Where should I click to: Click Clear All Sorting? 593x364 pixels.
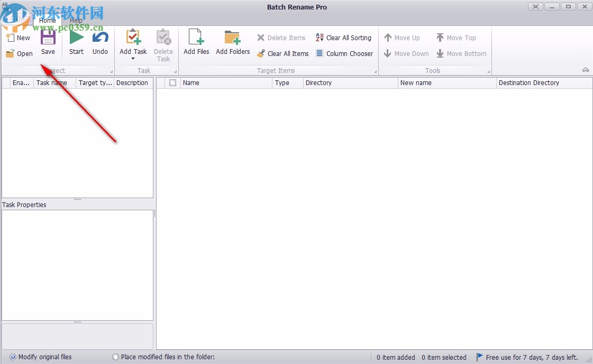pyautogui.click(x=344, y=38)
